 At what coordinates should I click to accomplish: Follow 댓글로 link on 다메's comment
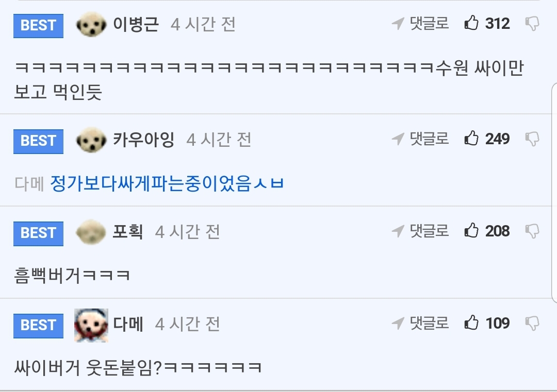pyautogui.click(x=420, y=323)
